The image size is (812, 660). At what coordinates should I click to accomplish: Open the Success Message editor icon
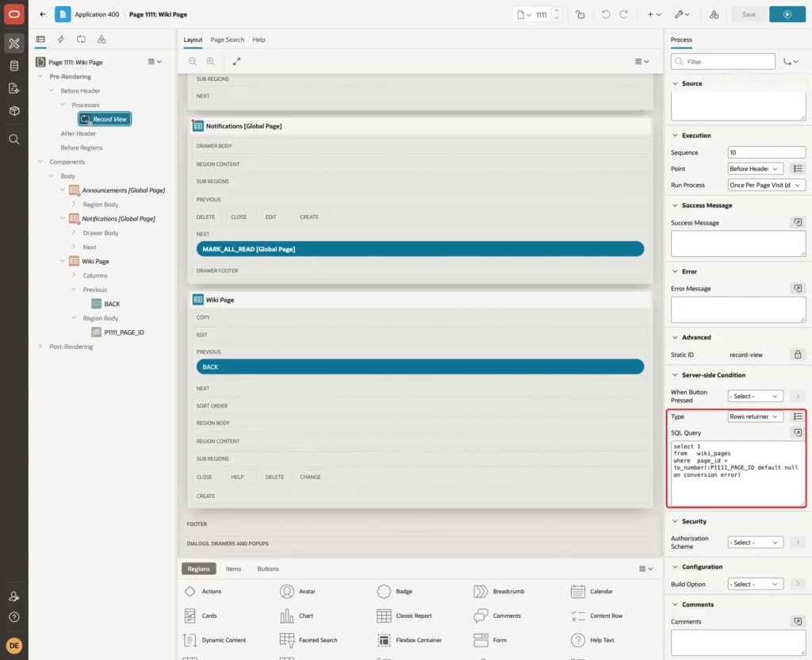pyautogui.click(x=798, y=222)
